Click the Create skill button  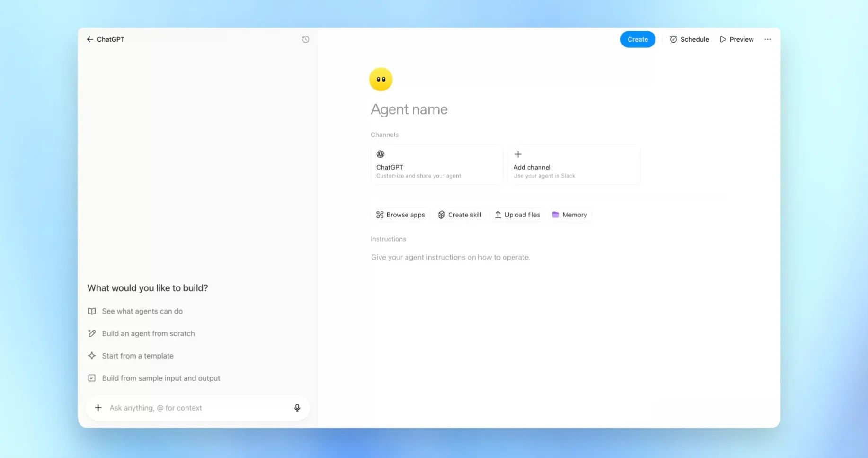(x=460, y=215)
